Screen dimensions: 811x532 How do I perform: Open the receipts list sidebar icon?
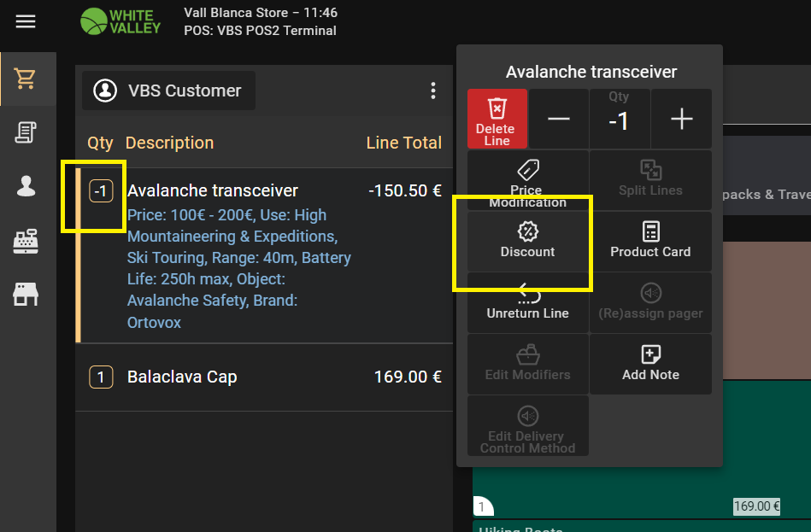(26, 132)
